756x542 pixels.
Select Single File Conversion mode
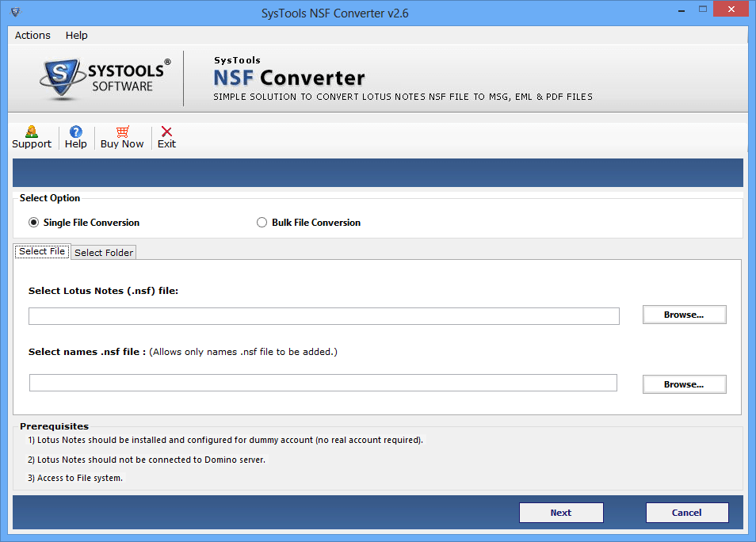32,223
